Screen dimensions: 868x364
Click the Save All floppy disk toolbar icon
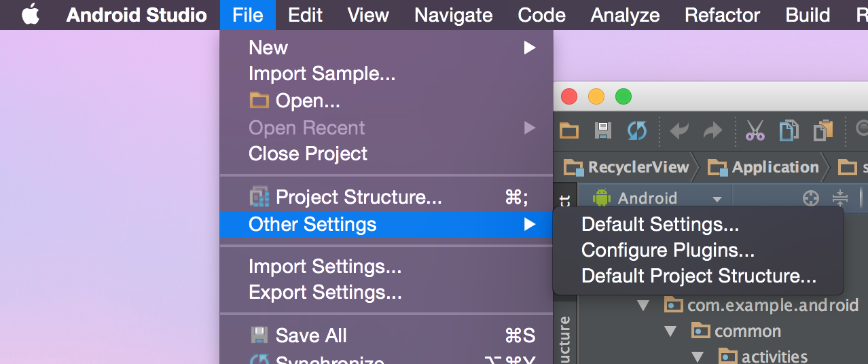(x=602, y=130)
